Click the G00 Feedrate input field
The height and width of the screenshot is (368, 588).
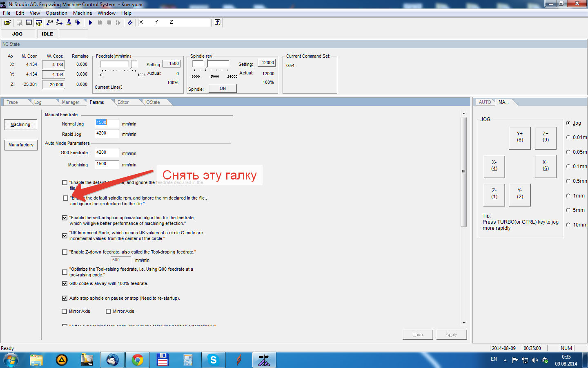[x=107, y=153]
